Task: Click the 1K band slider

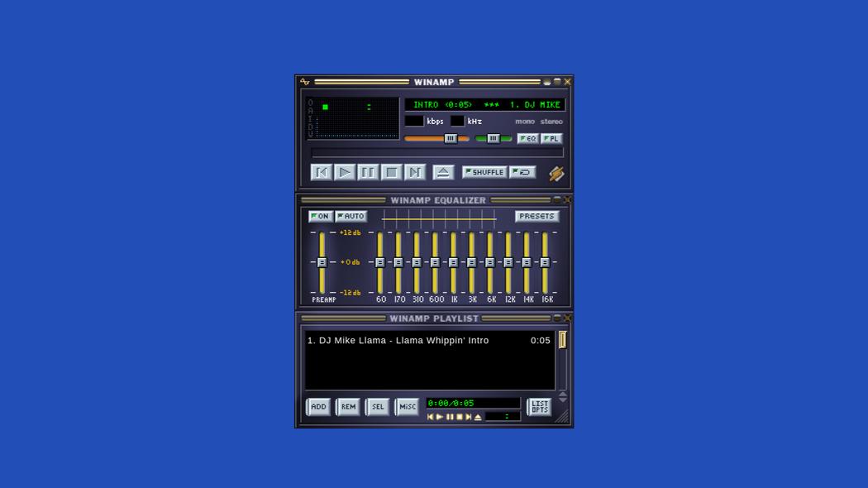Action: tap(453, 262)
